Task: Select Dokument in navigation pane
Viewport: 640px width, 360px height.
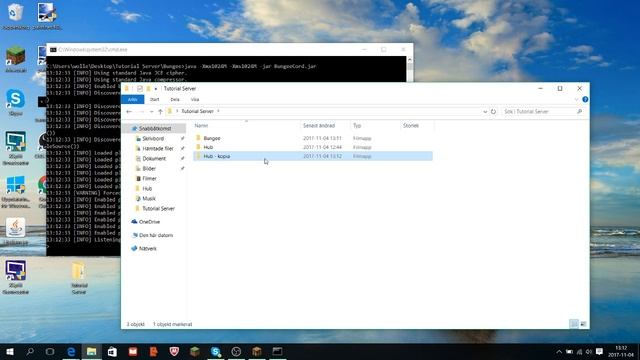Action: 154,158
